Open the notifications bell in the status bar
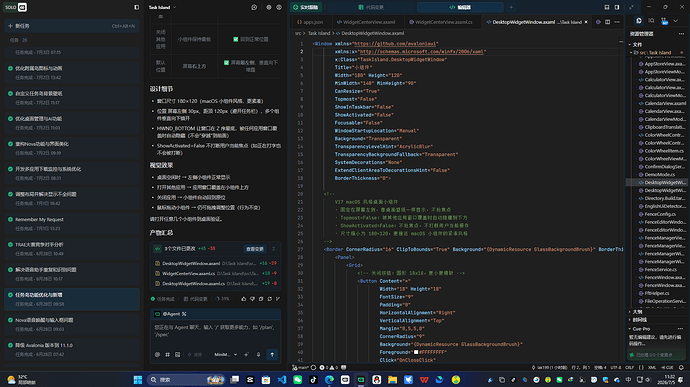This screenshot has width=690, height=387. pyautogui.click(x=681, y=367)
